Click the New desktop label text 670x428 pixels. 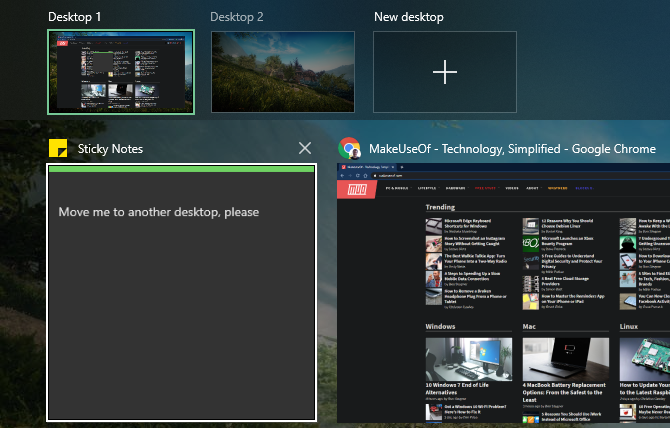(409, 17)
